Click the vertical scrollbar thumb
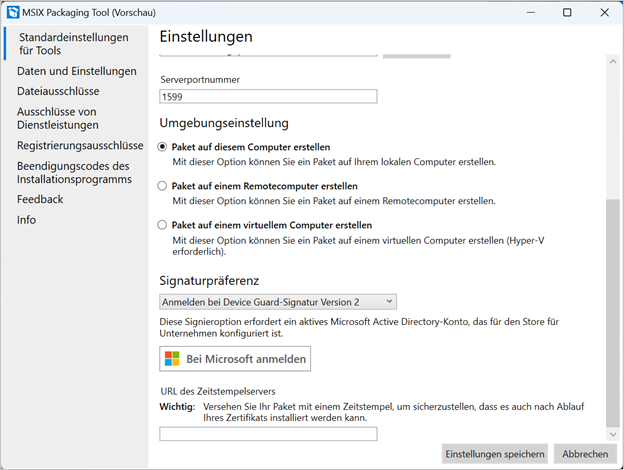 (613, 312)
